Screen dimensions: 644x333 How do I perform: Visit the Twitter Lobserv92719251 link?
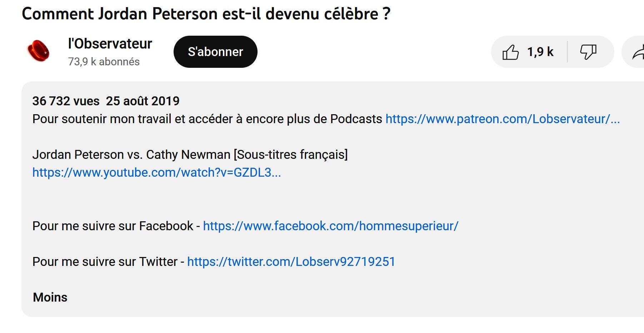click(x=291, y=262)
